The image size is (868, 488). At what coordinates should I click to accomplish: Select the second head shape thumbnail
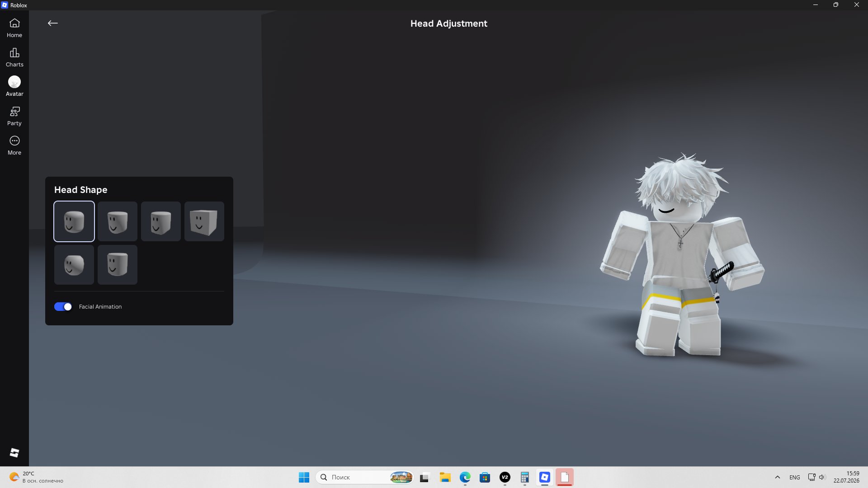pos(118,221)
